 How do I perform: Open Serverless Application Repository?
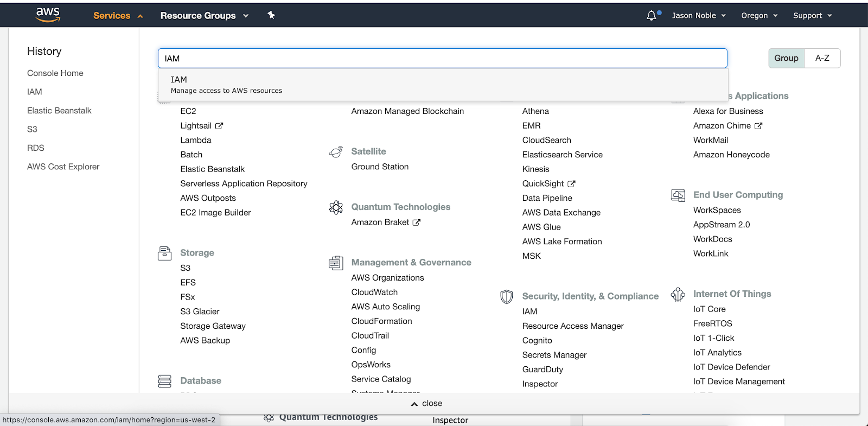tap(244, 184)
